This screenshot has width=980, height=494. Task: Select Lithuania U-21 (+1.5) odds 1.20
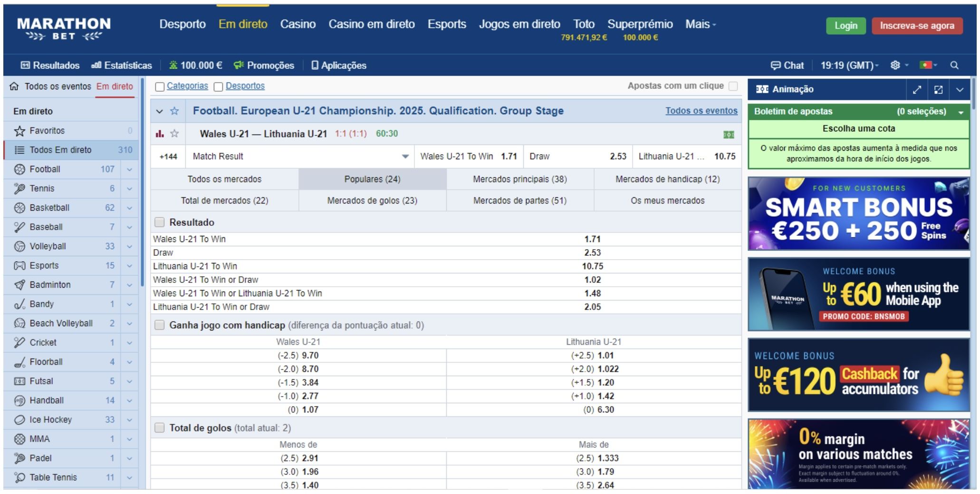click(x=592, y=383)
